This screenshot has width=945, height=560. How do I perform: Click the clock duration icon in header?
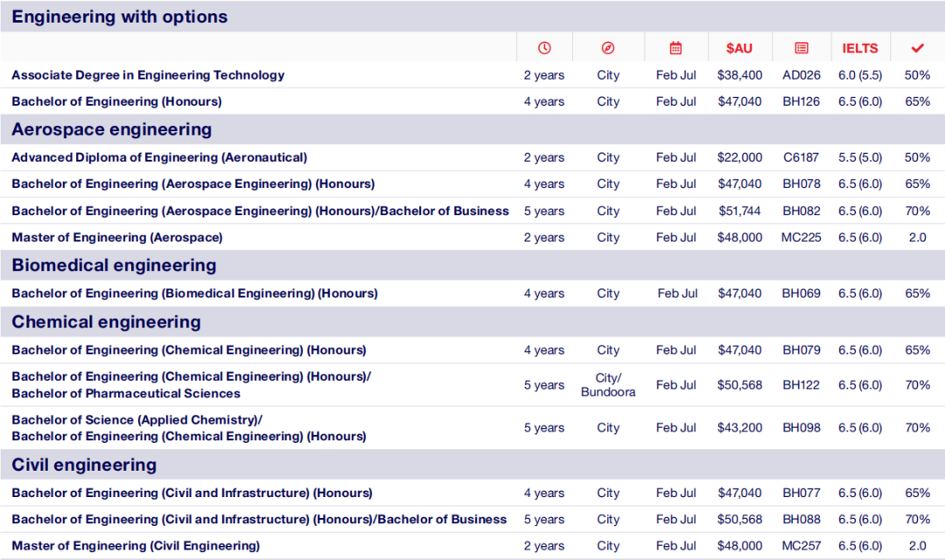[544, 47]
